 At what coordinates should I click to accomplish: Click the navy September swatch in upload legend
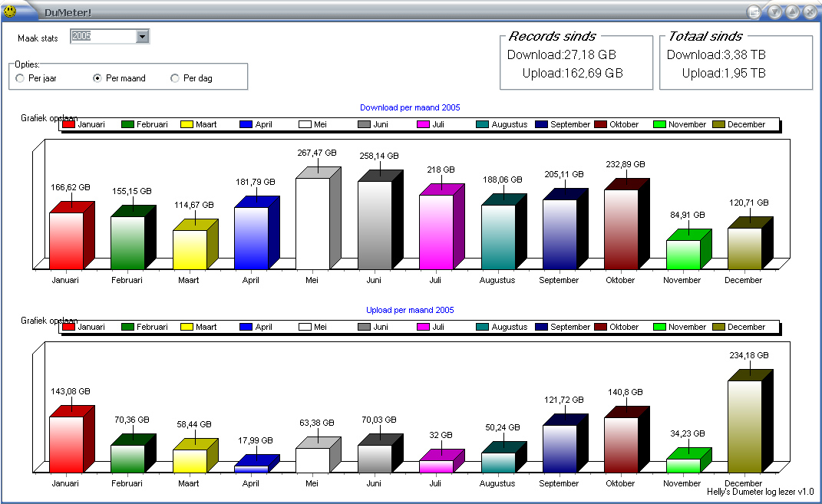(542, 327)
